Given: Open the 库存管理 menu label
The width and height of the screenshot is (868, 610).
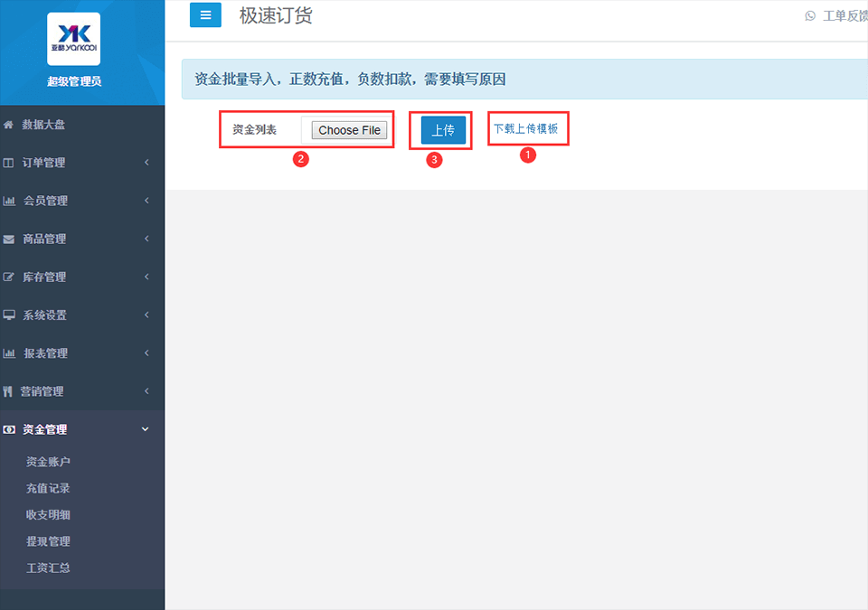Looking at the screenshot, I should [44, 277].
